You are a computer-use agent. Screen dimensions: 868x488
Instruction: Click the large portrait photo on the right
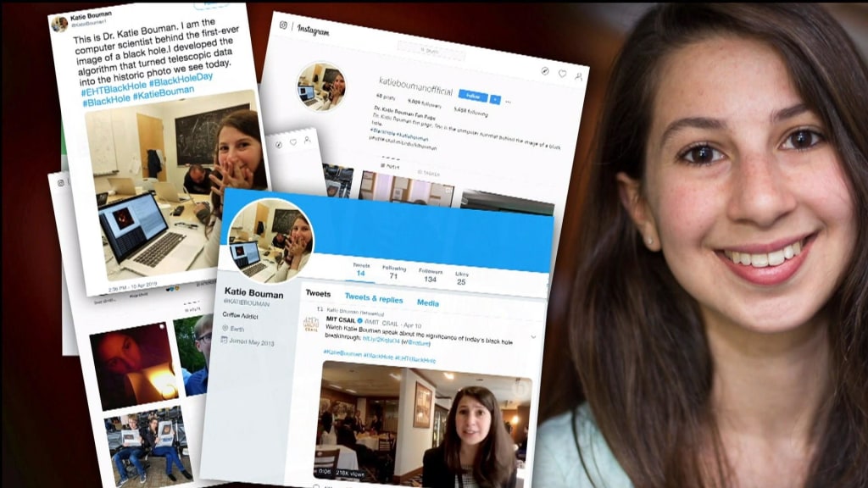coord(703,244)
